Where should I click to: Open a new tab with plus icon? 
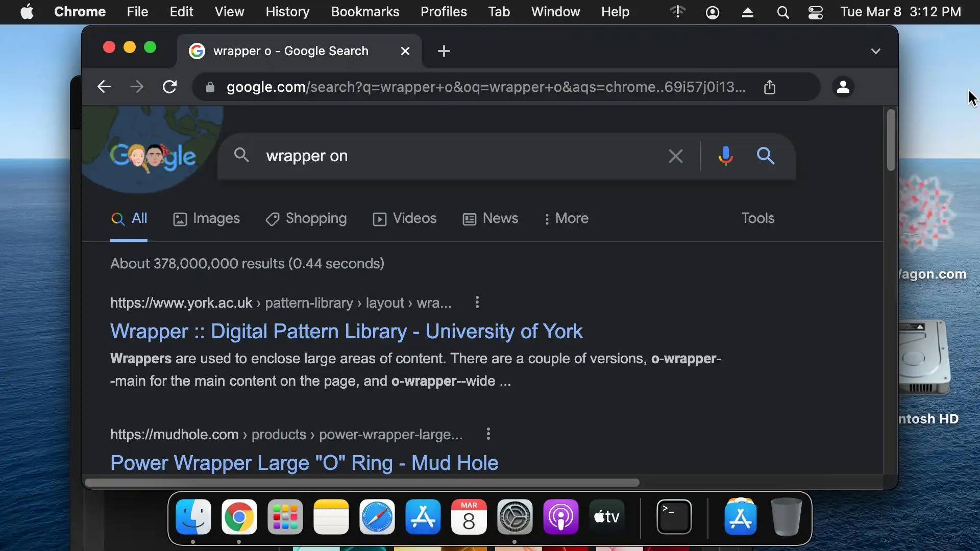pyautogui.click(x=444, y=51)
